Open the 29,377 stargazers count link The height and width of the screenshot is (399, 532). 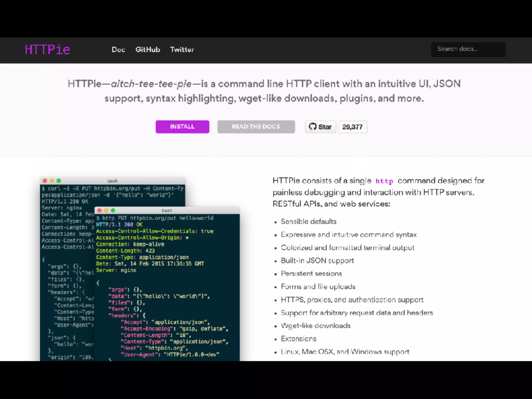click(x=352, y=127)
